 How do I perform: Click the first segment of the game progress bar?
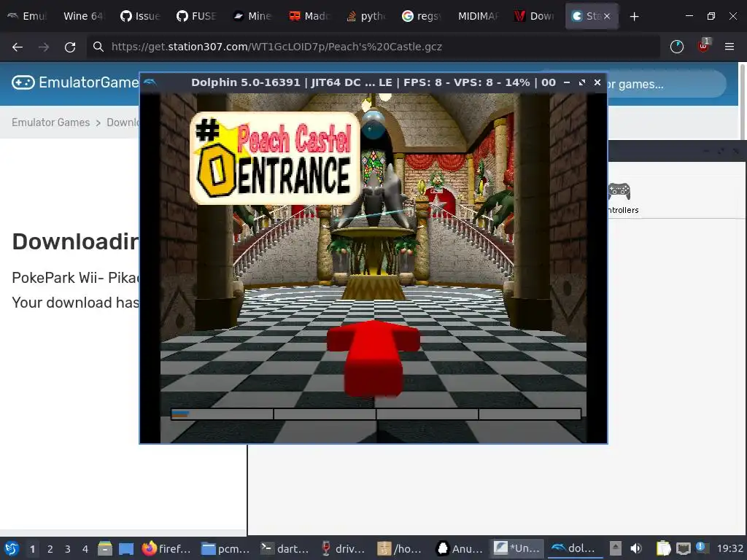pos(222,414)
